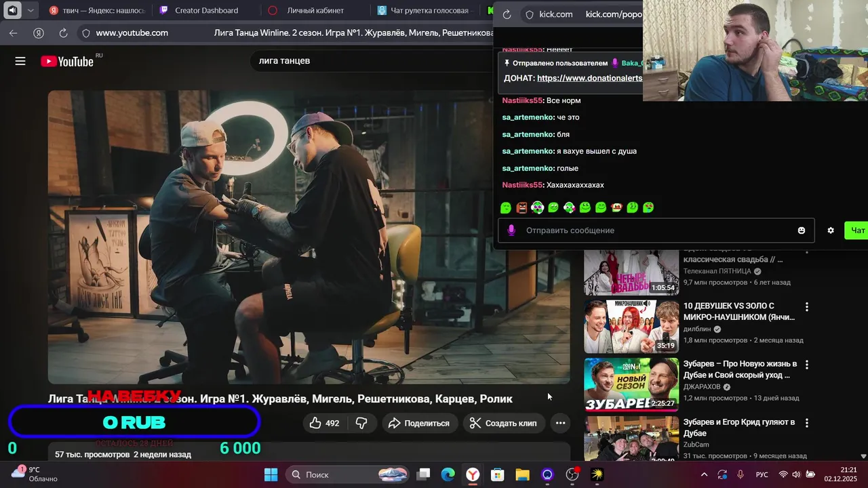Screen dimensions: 868x488
Task: Open Microsoft Store from the taskbar
Action: pos(498,474)
